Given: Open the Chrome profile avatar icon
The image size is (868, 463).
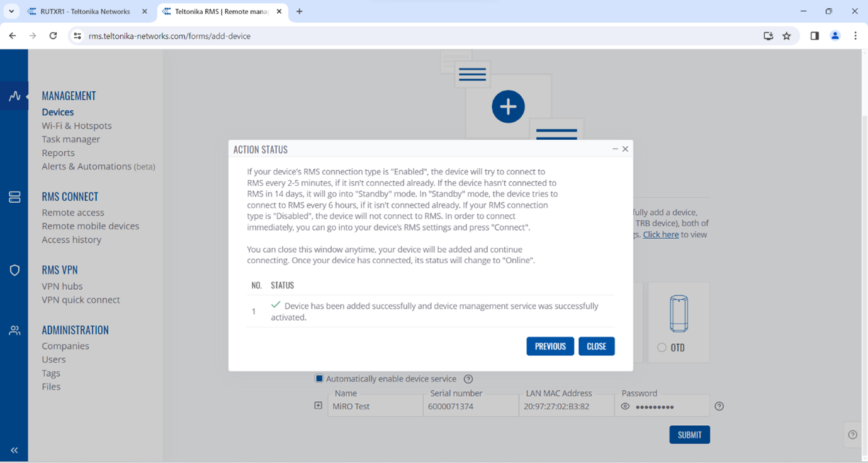Looking at the screenshot, I should (835, 36).
